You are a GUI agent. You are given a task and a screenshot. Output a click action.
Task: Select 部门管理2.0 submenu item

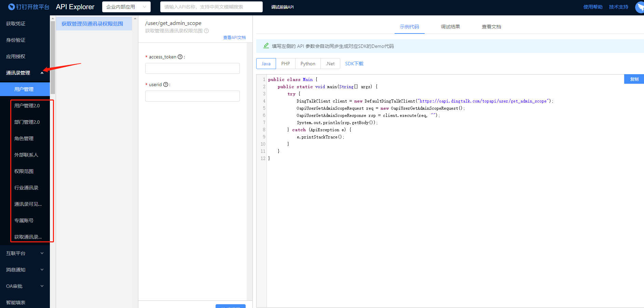(27, 122)
